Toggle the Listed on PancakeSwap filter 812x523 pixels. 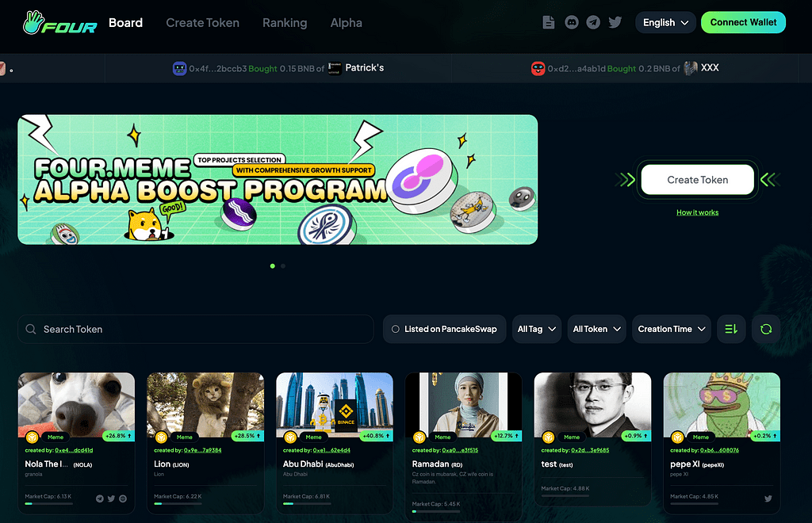[x=444, y=329]
